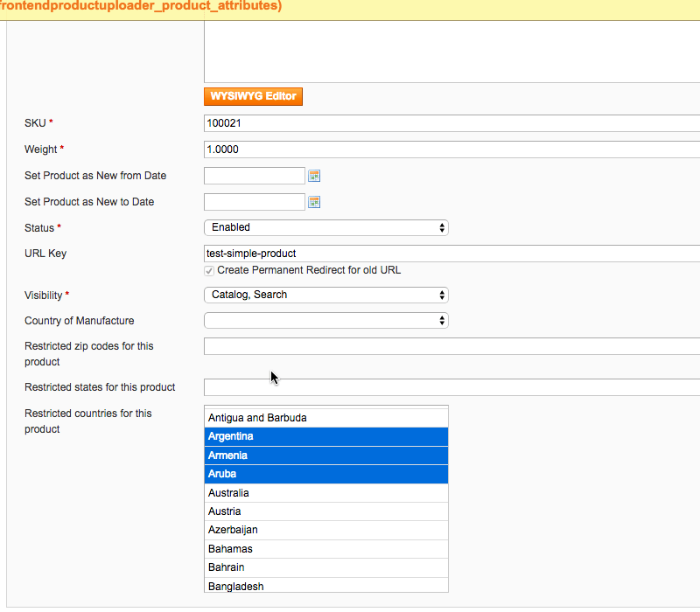Open the Status dropdown

325,227
